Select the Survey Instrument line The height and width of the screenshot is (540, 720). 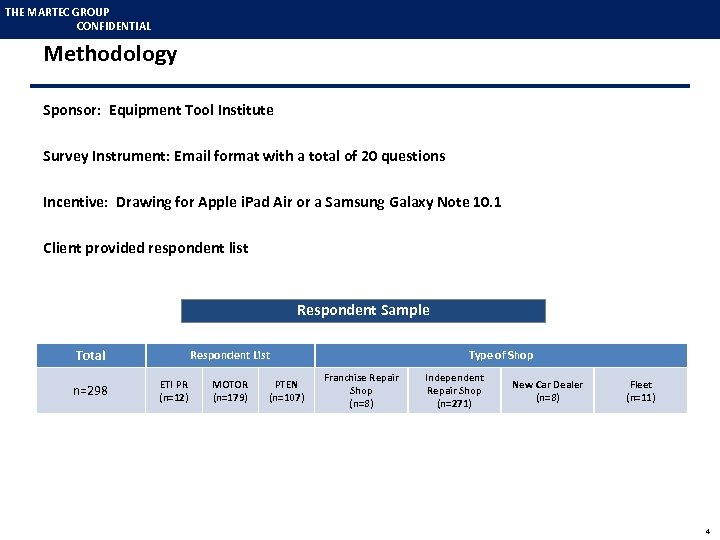click(244, 156)
